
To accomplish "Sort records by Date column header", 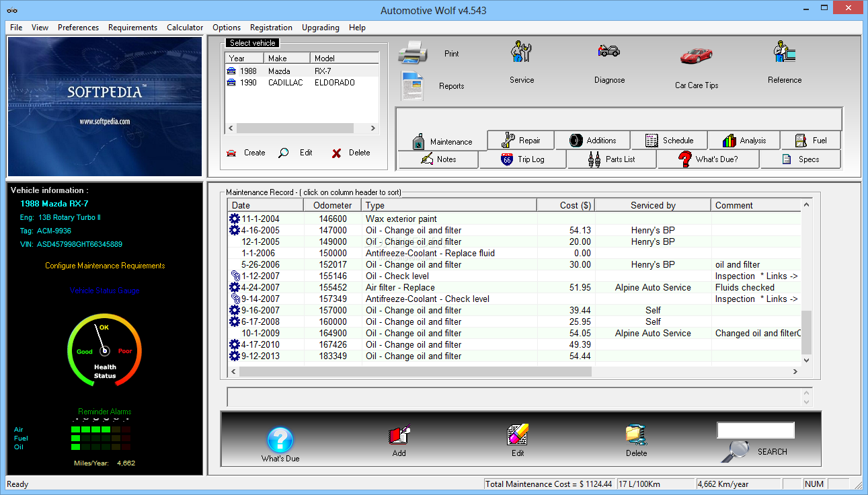I will [x=265, y=205].
